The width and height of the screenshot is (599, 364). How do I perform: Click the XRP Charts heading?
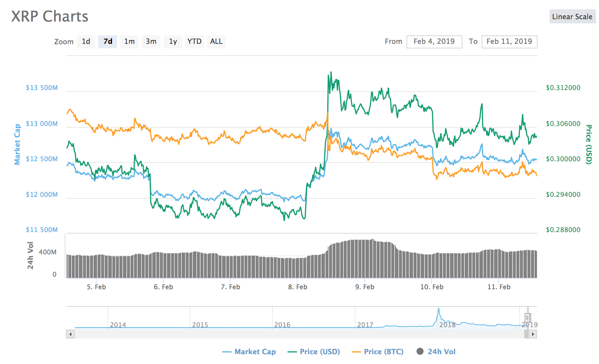point(50,16)
